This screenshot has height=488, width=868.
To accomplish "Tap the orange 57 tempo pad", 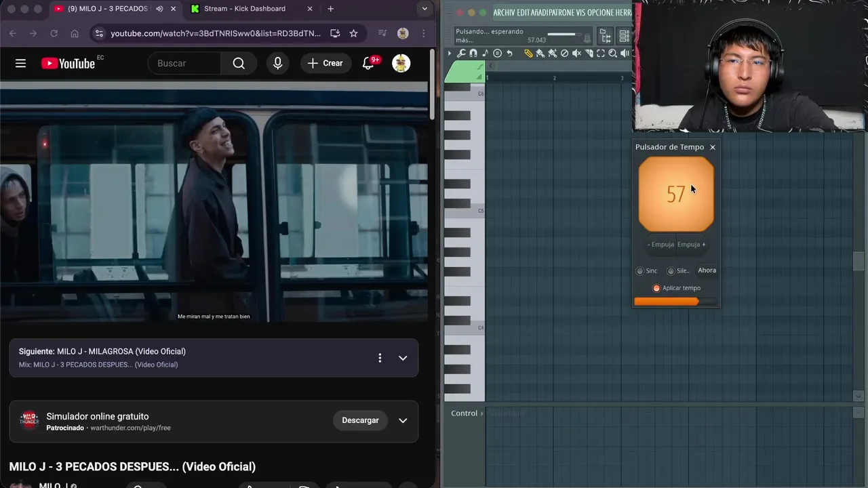I will point(676,195).
